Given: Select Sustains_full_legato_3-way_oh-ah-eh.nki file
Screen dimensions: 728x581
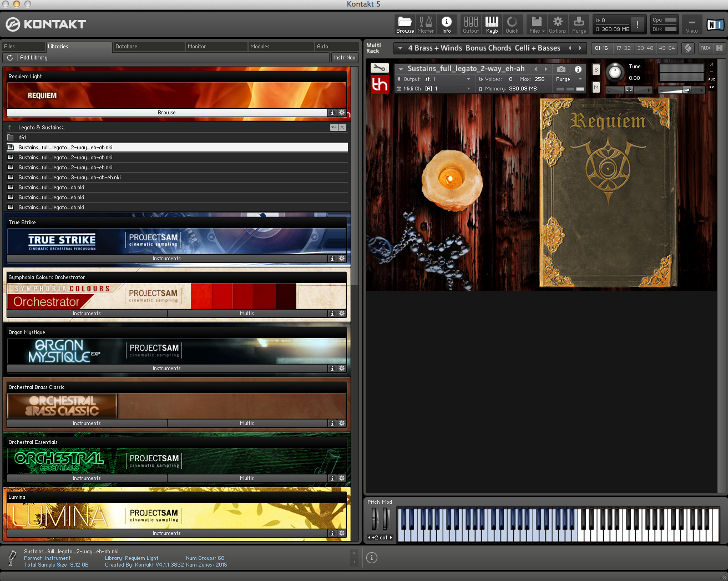Looking at the screenshot, I should pyautogui.click(x=177, y=178).
